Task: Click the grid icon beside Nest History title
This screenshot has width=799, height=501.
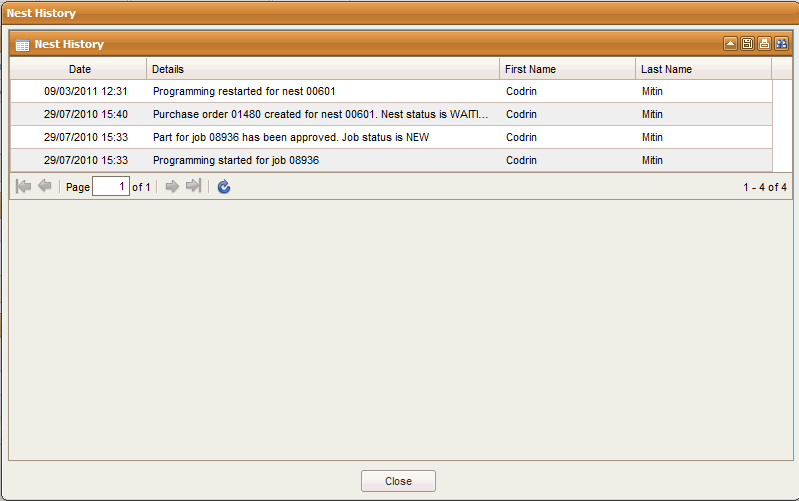Action: (22, 45)
